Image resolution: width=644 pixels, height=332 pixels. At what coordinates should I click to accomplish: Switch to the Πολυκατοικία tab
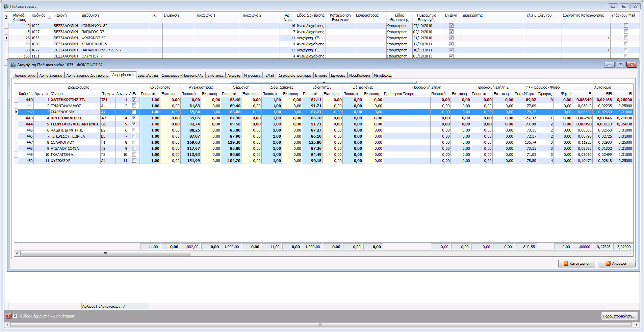coord(24,75)
